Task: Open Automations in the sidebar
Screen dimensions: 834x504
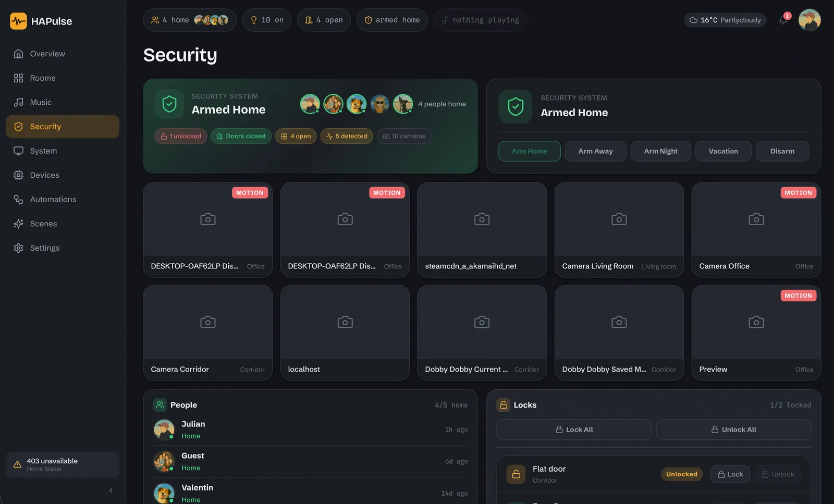Action: tap(63, 199)
